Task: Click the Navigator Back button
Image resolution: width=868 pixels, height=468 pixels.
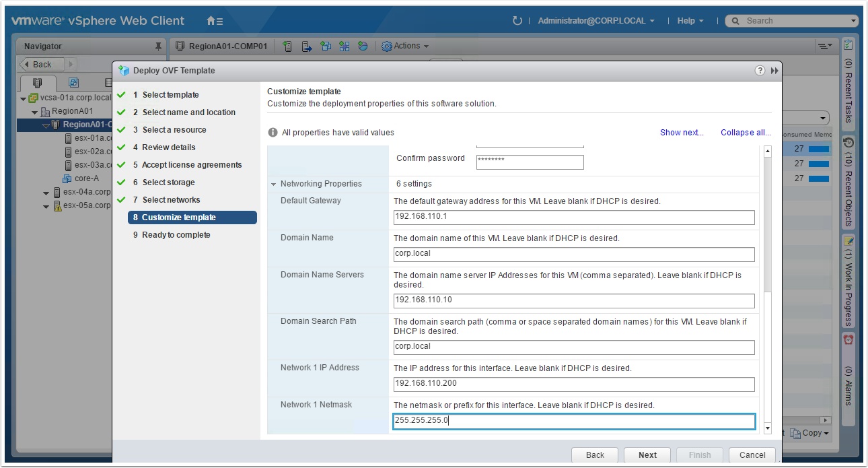Action: [x=42, y=65]
